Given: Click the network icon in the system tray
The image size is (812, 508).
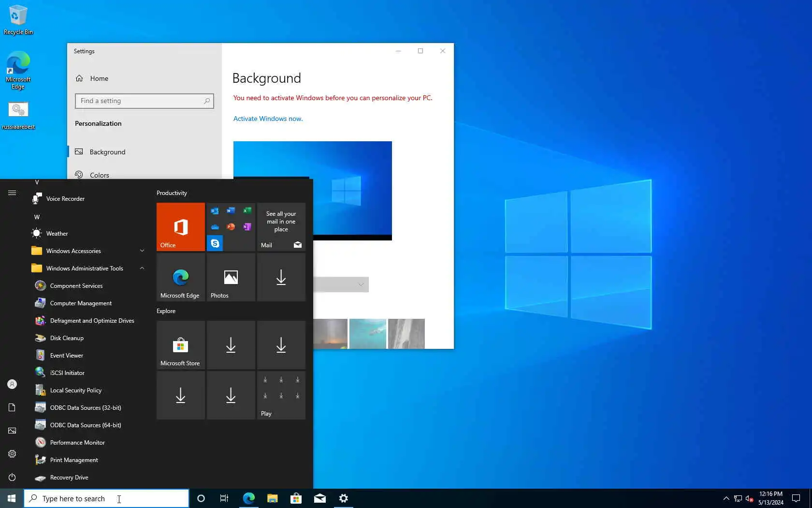Looking at the screenshot, I should click(738, 498).
